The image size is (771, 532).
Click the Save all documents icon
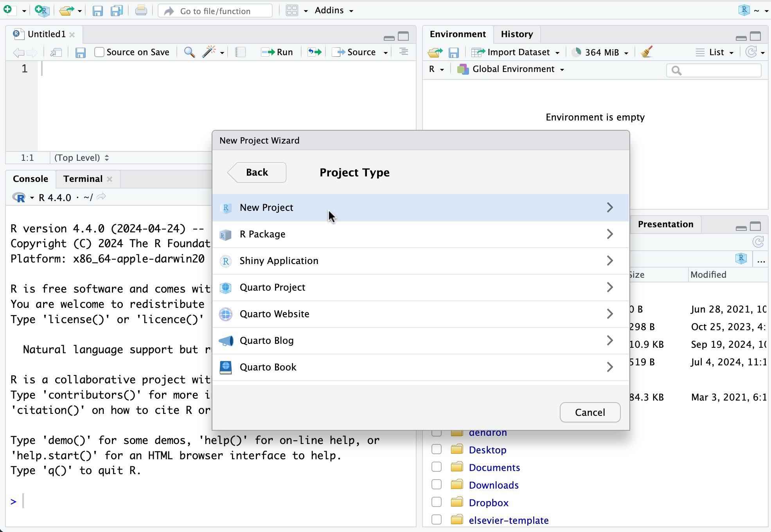117,11
